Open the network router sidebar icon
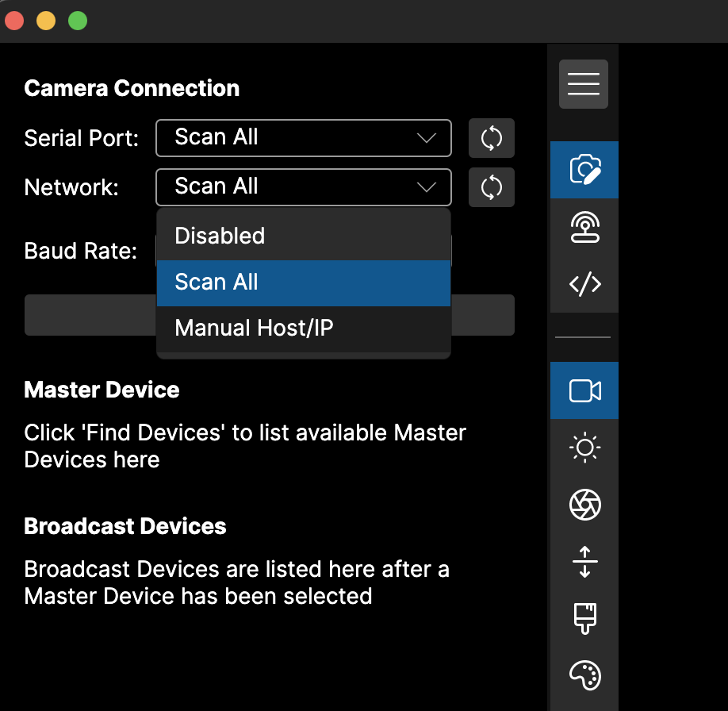 584,227
